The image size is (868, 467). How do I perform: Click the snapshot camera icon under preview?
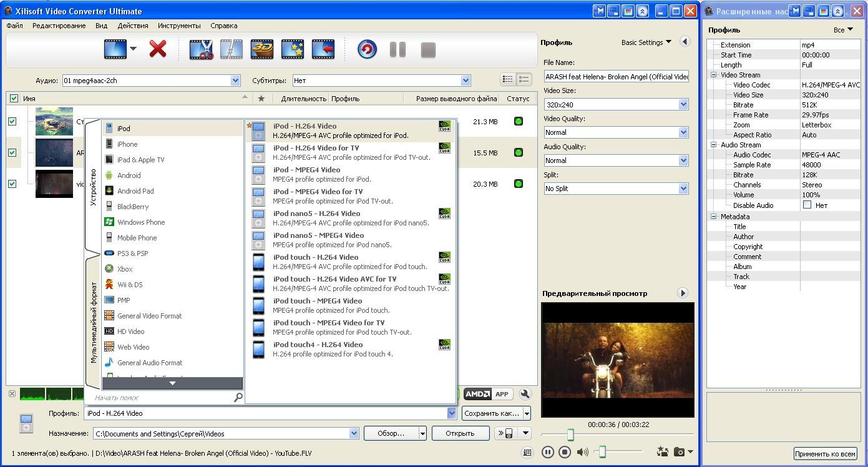coord(680,451)
